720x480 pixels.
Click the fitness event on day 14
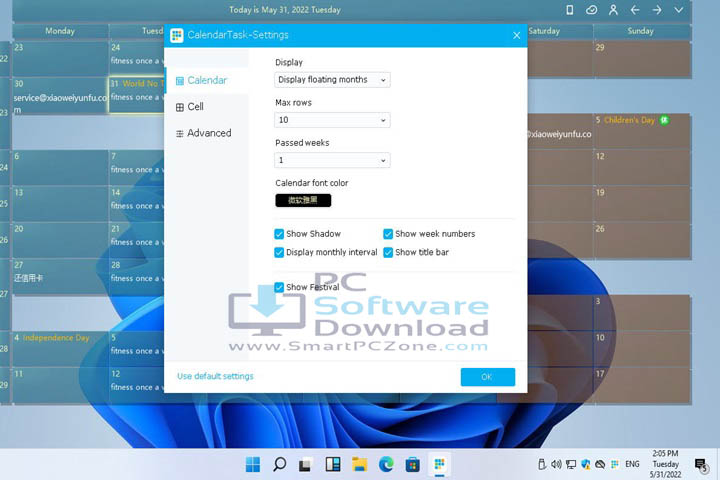137,206
